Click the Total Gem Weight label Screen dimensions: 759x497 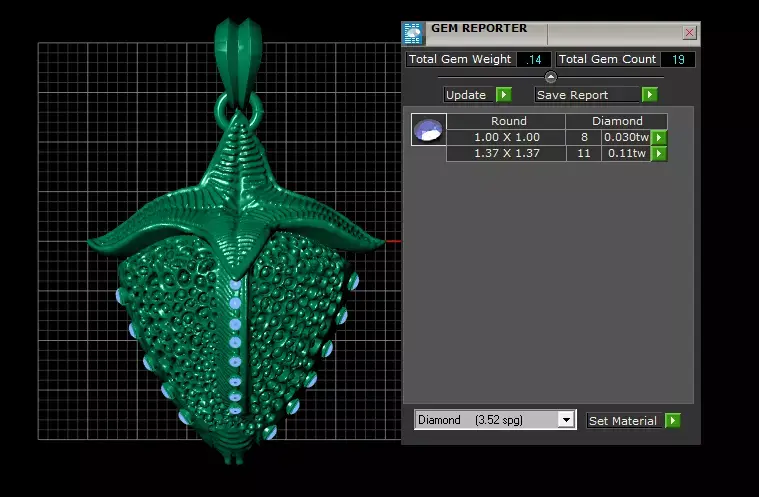(460, 59)
